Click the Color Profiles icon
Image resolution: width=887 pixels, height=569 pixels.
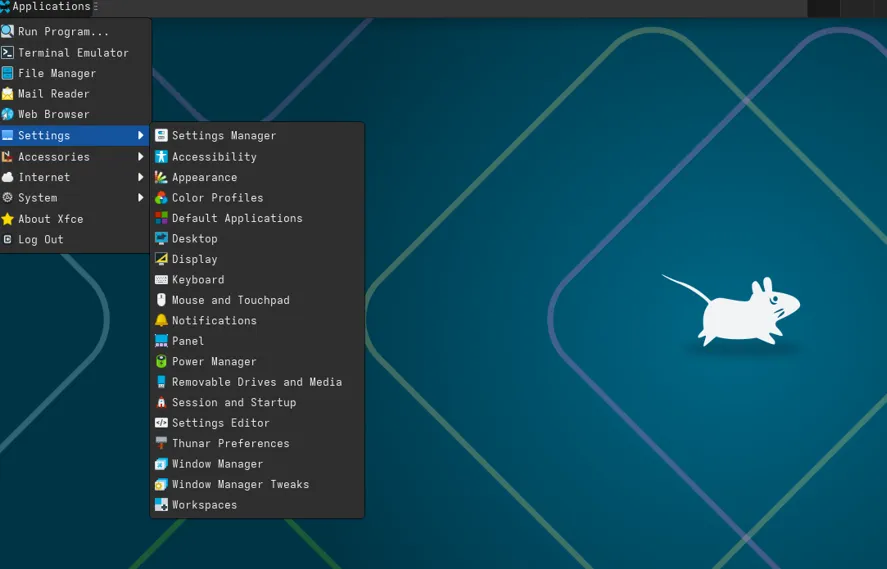(x=161, y=197)
